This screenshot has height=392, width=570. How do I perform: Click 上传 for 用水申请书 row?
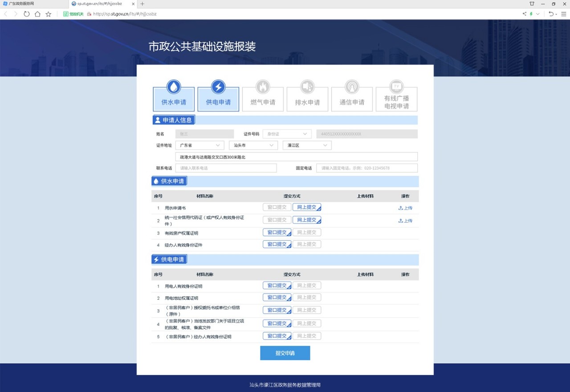click(x=405, y=208)
